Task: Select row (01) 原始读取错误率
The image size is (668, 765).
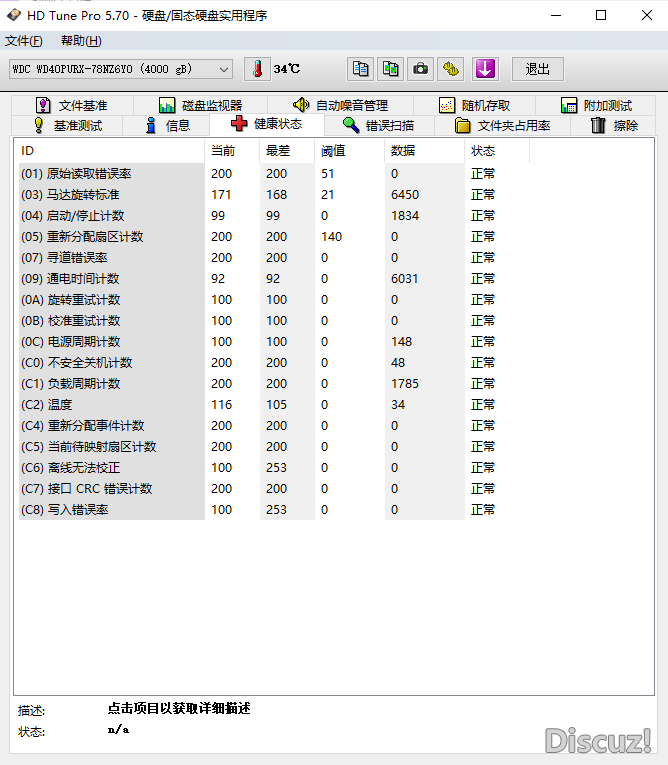Action: 274,174
